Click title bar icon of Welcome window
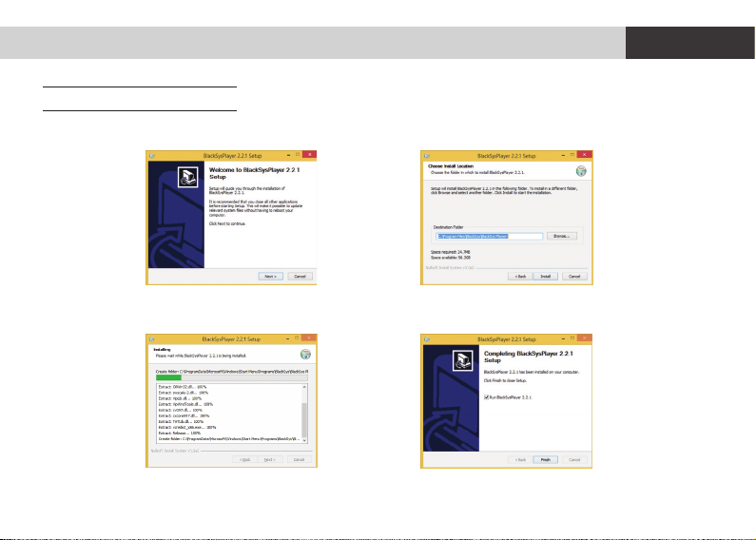 [152, 156]
